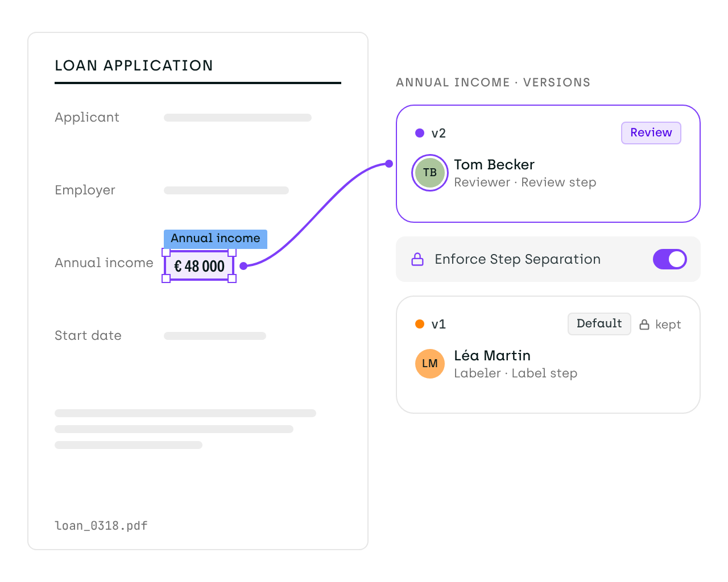The image size is (728, 582).
Task: Select the € 48 000 highlighted value box
Action: pos(199,266)
